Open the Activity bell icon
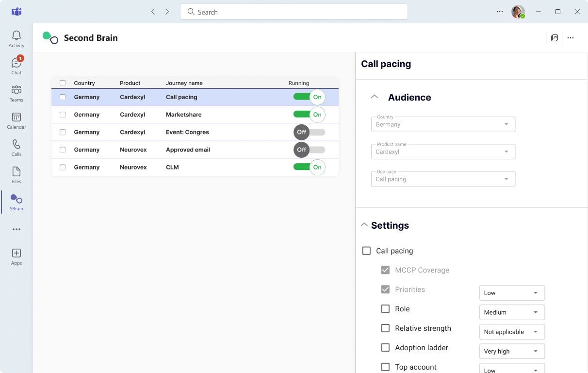Screen dimensions: 588x373 16,39
